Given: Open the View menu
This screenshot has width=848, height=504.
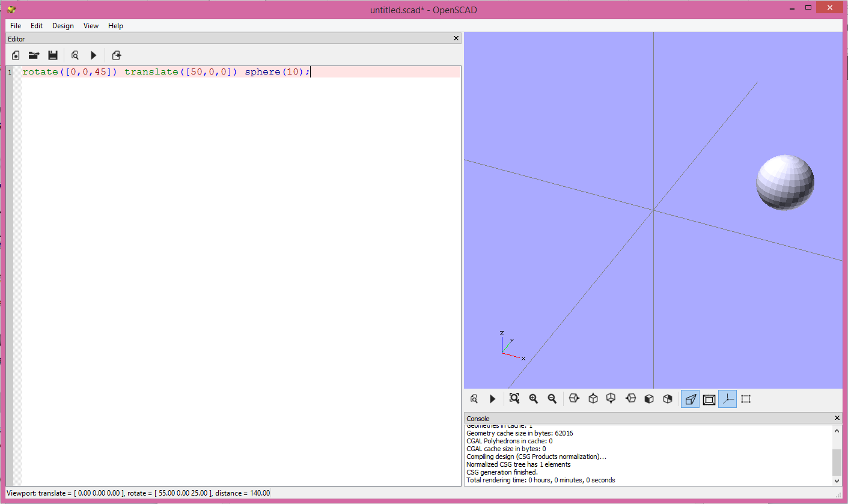Looking at the screenshot, I should tap(91, 25).
